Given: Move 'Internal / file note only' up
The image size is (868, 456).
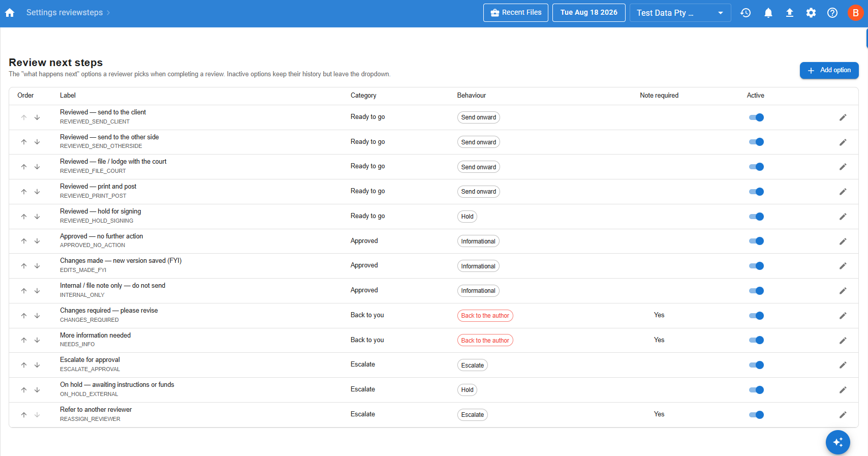Looking at the screenshot, I should (x=24, y=291).
